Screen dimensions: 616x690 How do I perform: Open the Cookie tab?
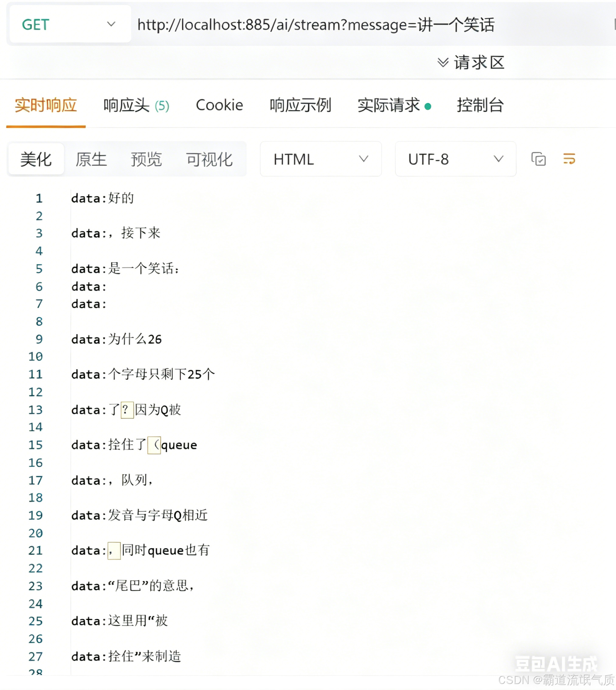[219, 105]
